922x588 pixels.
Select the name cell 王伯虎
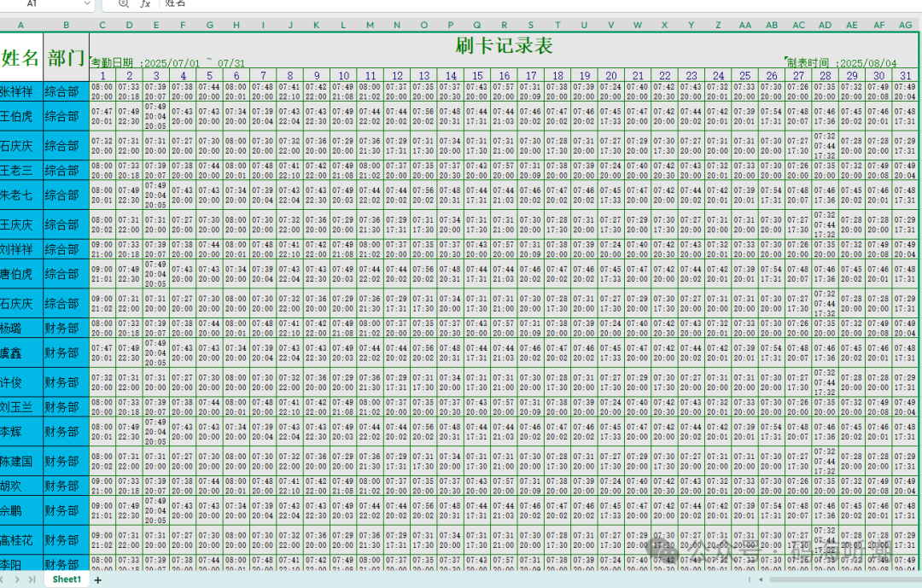tap(21, 116)
